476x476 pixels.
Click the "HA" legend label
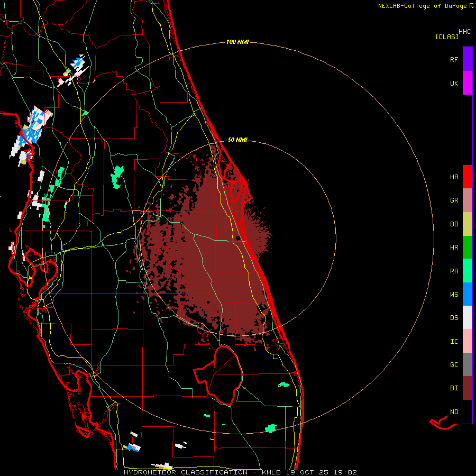tap(454, 177)
